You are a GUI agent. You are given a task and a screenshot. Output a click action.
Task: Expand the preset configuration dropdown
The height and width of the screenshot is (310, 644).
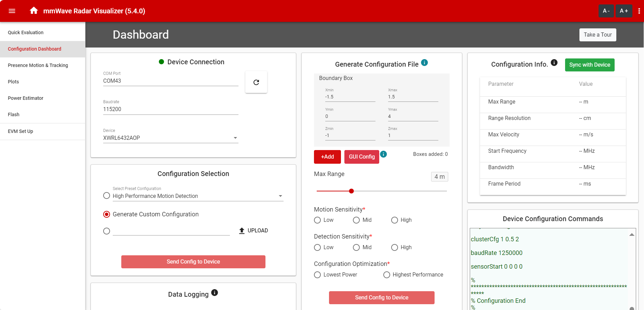[x=280, y=196]
